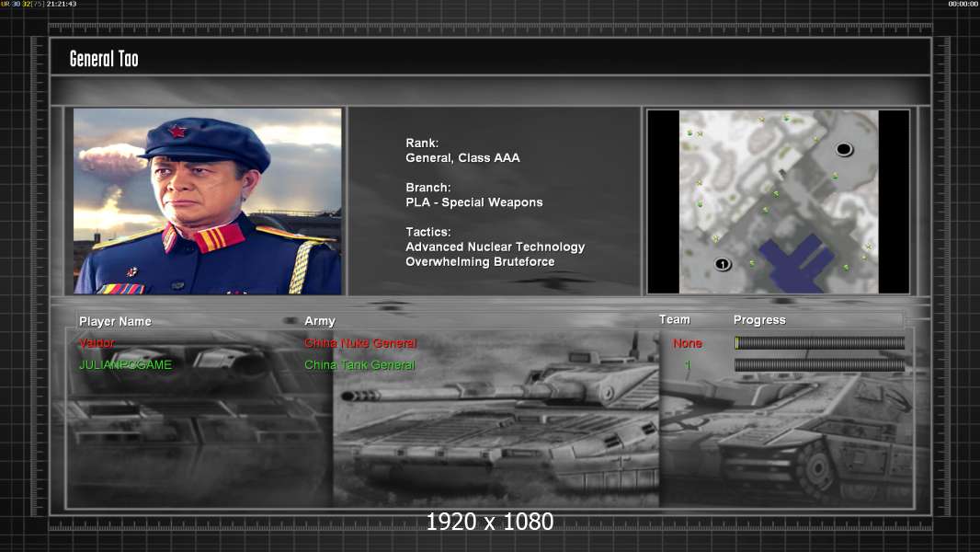Click the General Tao title heading

pos(104,59)
